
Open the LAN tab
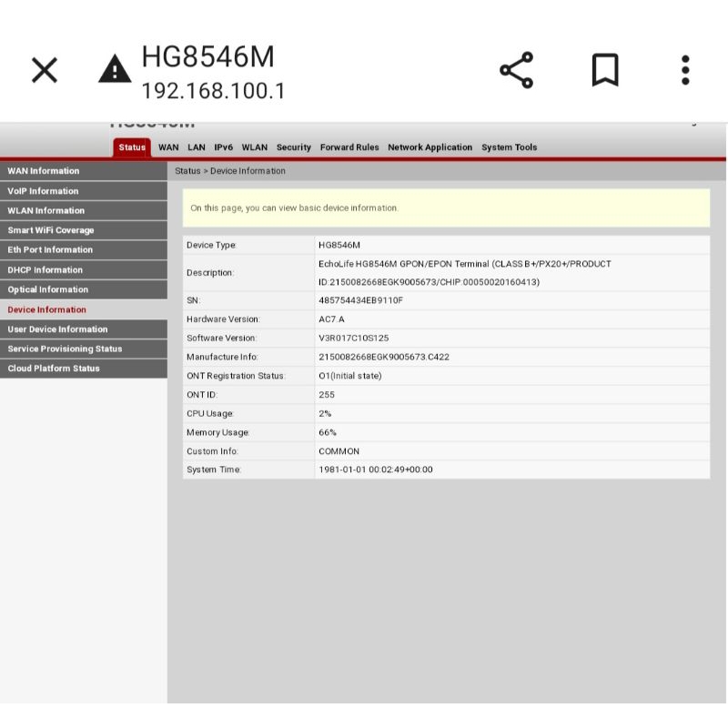coord(197,147)
